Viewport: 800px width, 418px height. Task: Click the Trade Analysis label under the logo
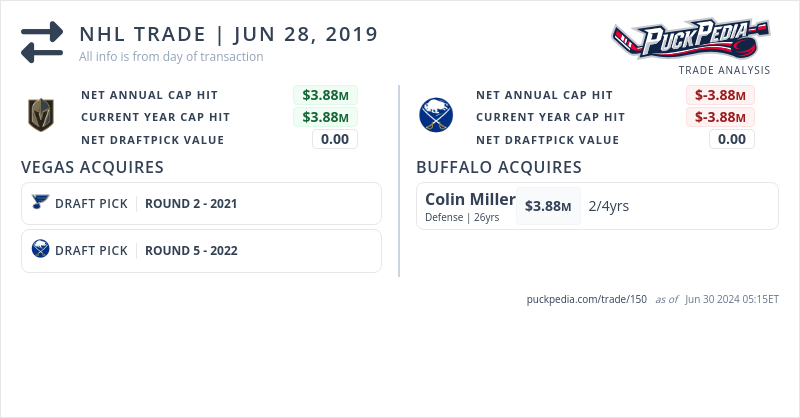tap(724, 70)
